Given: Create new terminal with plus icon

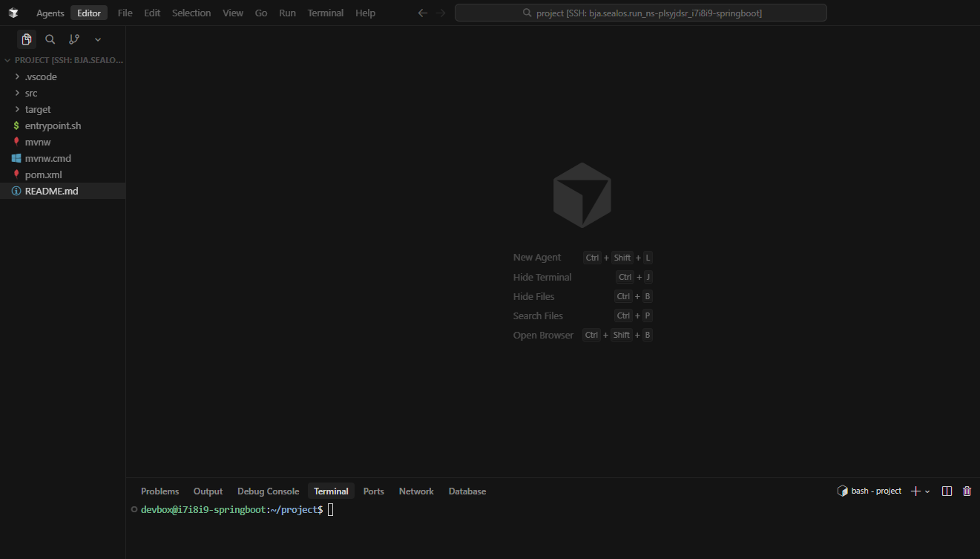Looking at the screenshot, I should pos(915,491).
